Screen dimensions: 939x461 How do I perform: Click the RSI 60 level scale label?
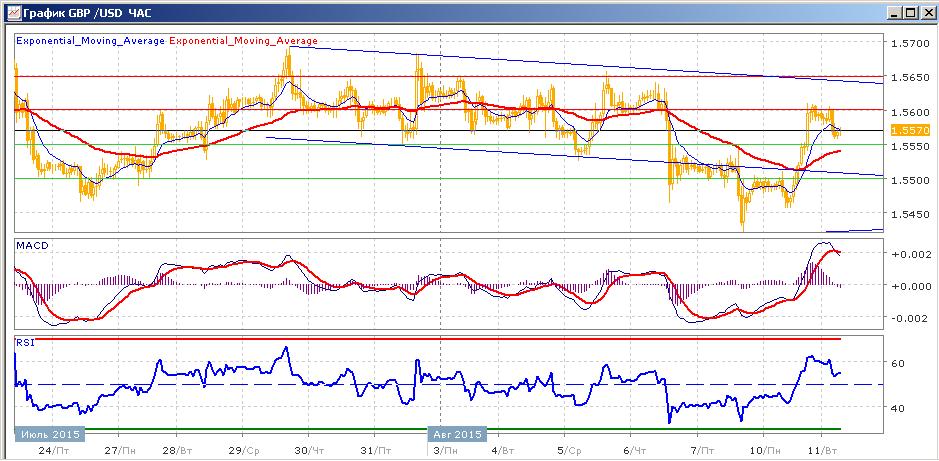point(897,363)
